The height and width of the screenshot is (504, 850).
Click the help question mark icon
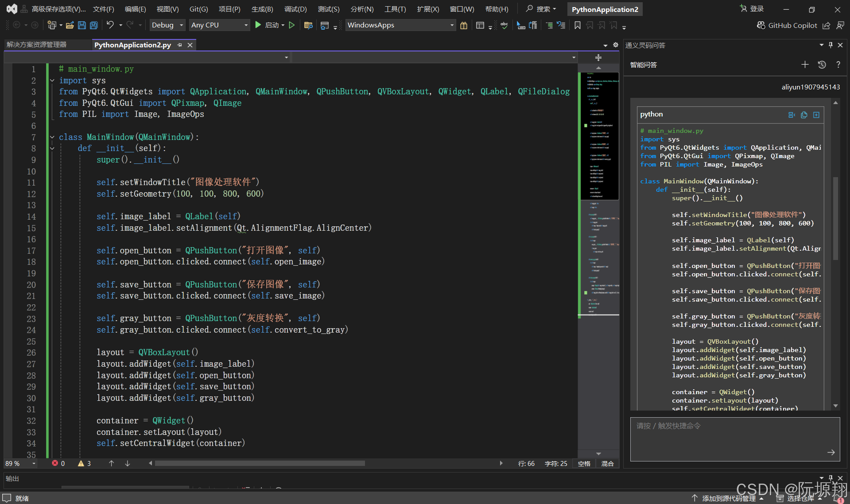coord(838,65)
